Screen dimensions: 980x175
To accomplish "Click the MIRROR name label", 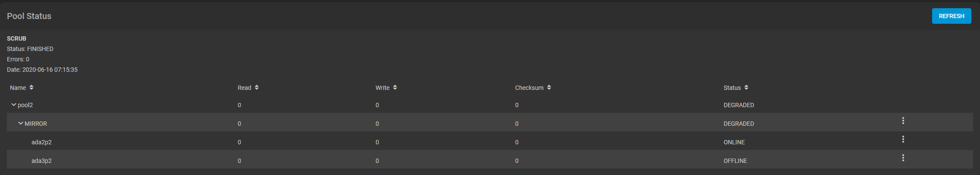I will [x=36, y=124].
